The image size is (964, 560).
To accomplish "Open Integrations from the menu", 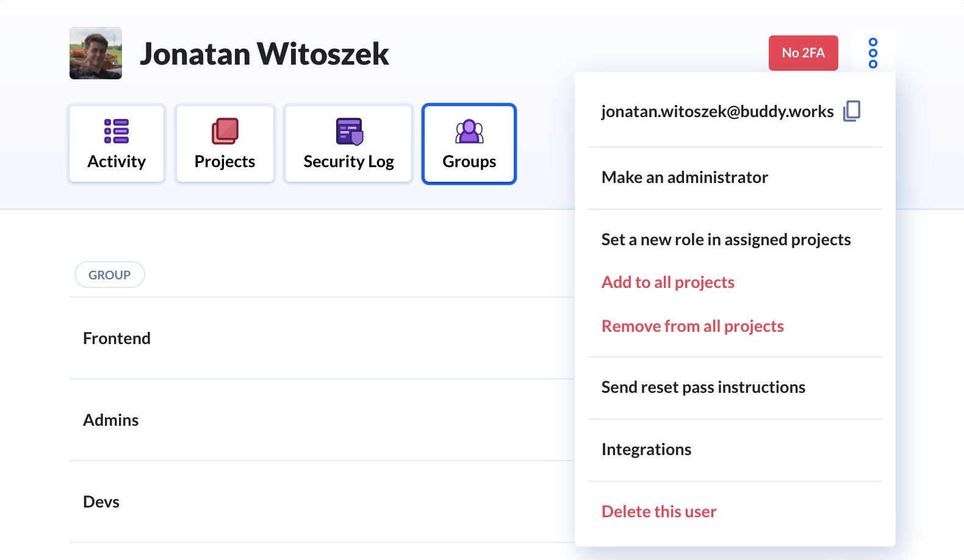I will pyautogui.click(x=646, y=450).
